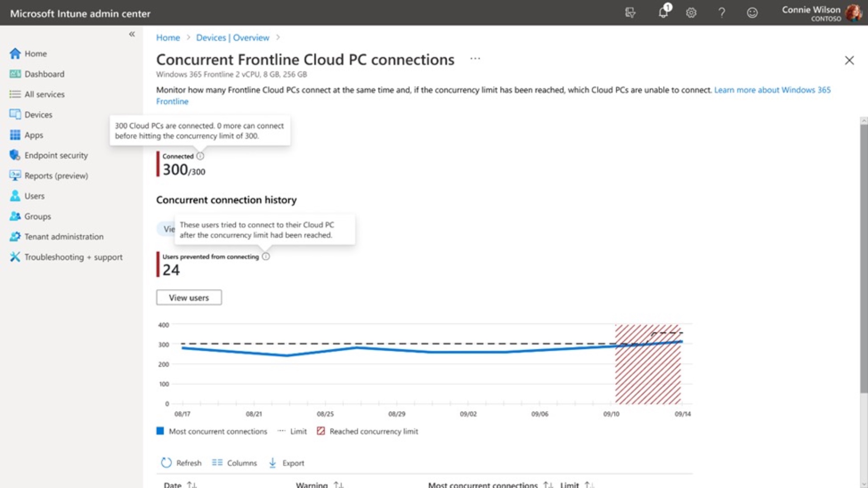Open the Dashboard sidebar item
This screenshot has height=488, width=868.
[x=37, y=74]
